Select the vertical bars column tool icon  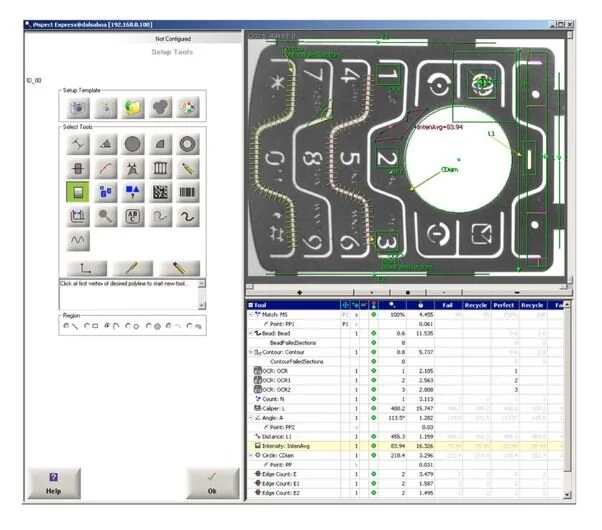pyautogui.click(x=160, y=168)
